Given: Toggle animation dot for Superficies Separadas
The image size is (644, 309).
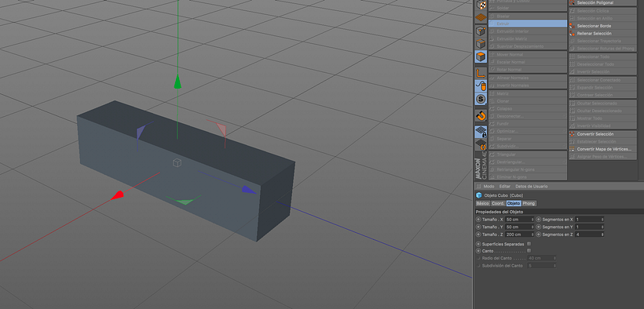Looking at the screenshot, I should point(478,244).
